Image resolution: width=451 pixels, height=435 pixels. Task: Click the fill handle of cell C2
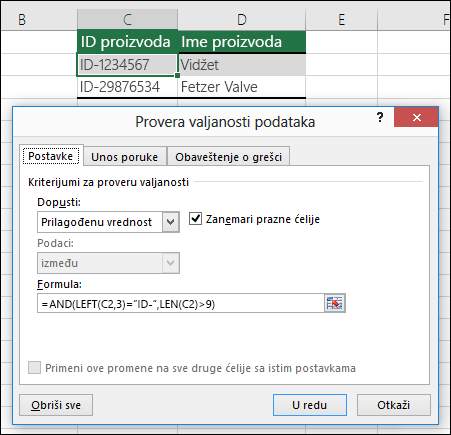pos(177,75)
